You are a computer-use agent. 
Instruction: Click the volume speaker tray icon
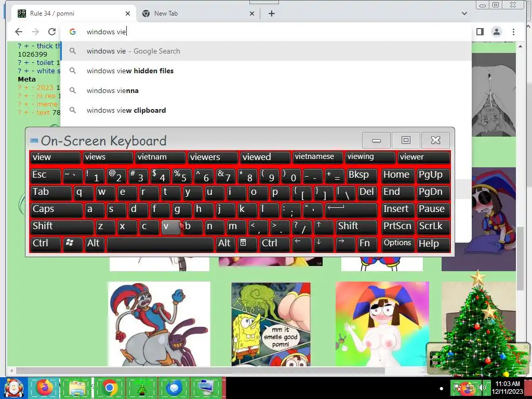(x=482, y=387)
